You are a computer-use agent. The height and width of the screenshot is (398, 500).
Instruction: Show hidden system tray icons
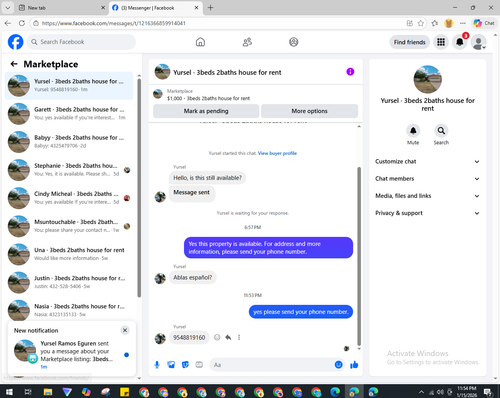pos(421,392)
